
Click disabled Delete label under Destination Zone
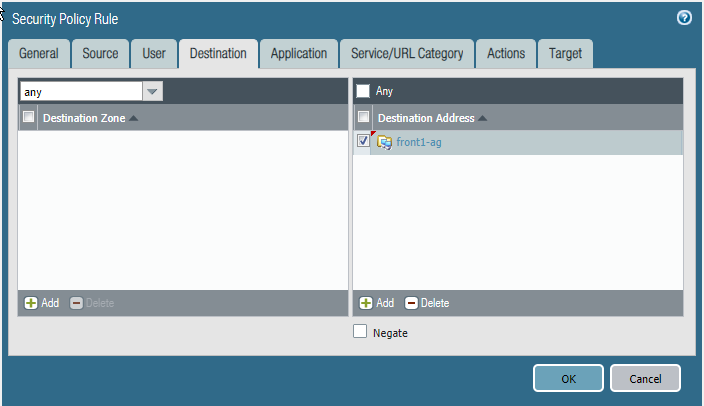point(100,303)
